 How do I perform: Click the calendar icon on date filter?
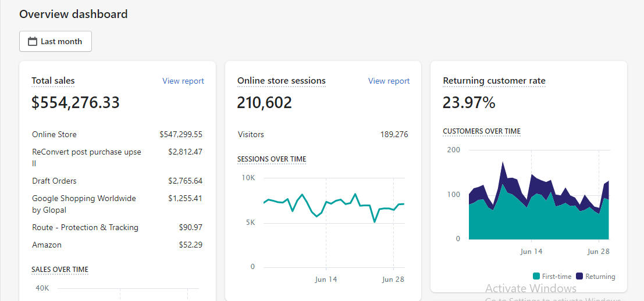pos(33,42)
